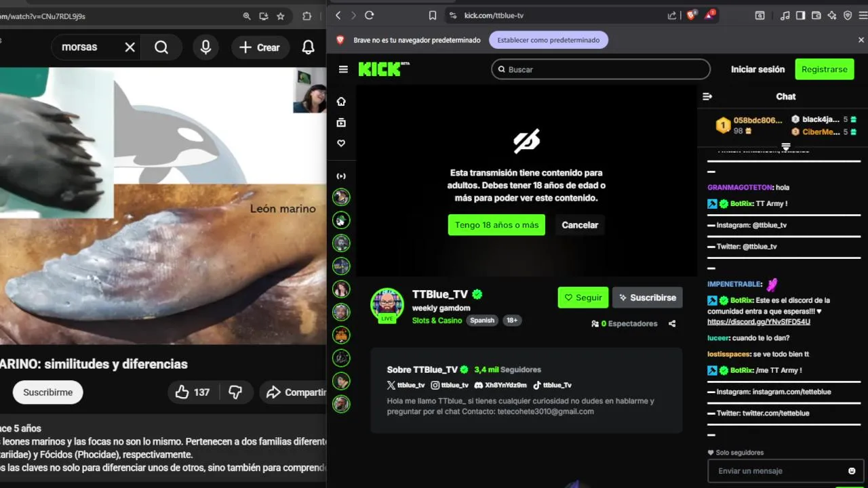Image resolution: width=868 pixels, height=488 pixels.
Task: Open the Following heart icon in Kick sidebar
Action: (x=341, y=143)
